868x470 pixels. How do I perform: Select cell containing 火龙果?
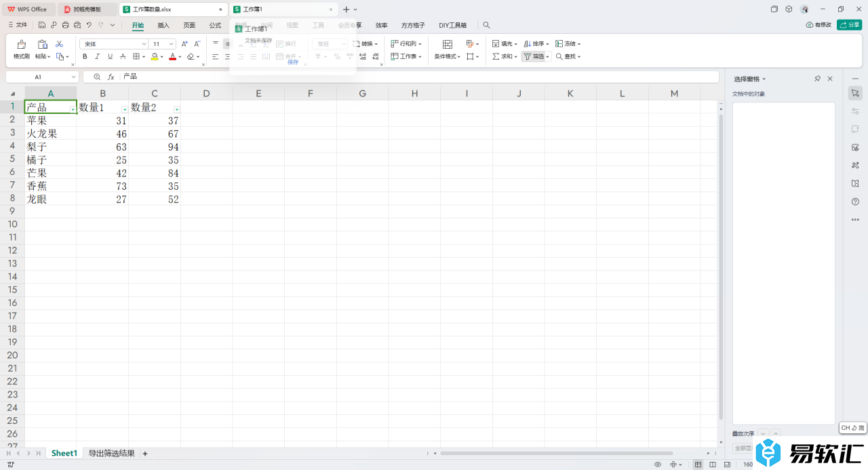coord(51,134)
